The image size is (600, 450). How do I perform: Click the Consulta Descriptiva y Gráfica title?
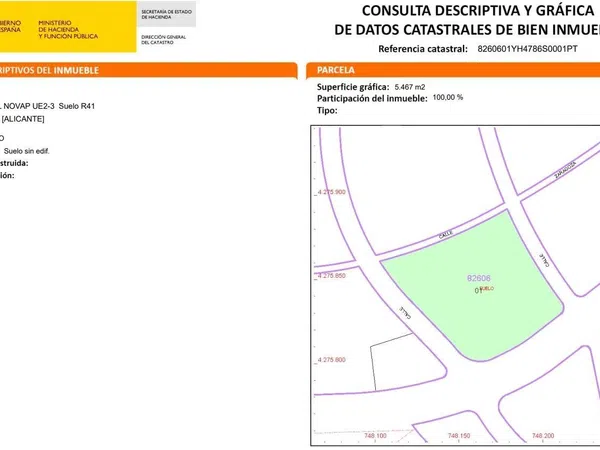coord(465,11)
